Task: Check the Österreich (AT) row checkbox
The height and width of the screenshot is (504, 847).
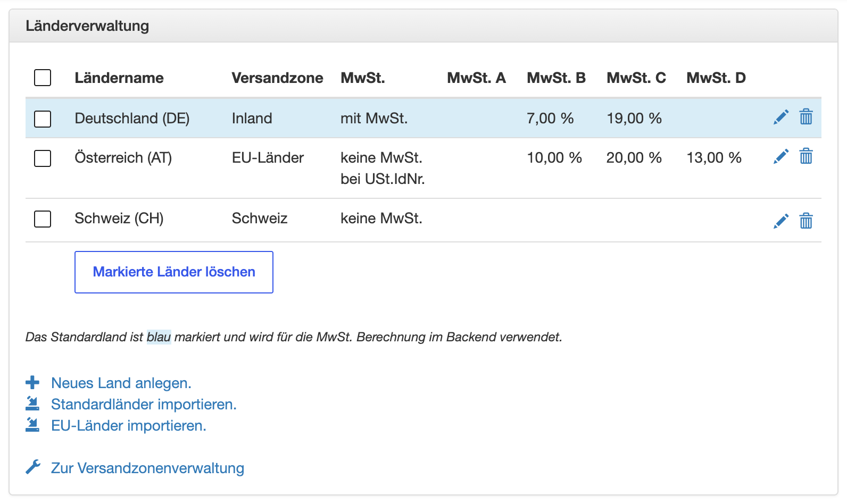Action: point(43,158)
